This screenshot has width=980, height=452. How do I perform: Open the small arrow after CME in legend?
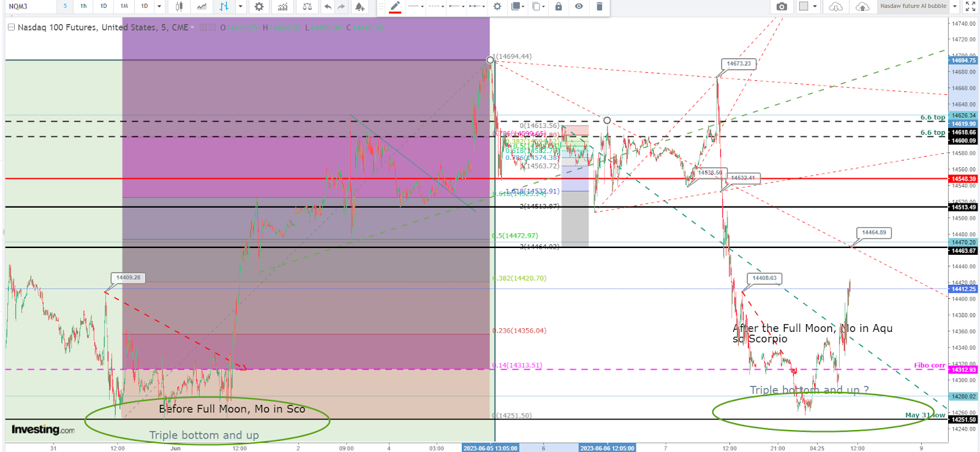coord(192,28)
